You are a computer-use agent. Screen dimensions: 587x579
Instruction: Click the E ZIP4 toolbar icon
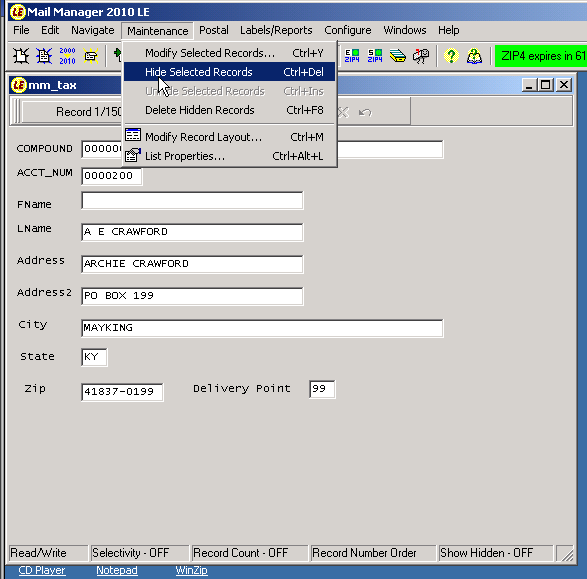tap(352, 56)
